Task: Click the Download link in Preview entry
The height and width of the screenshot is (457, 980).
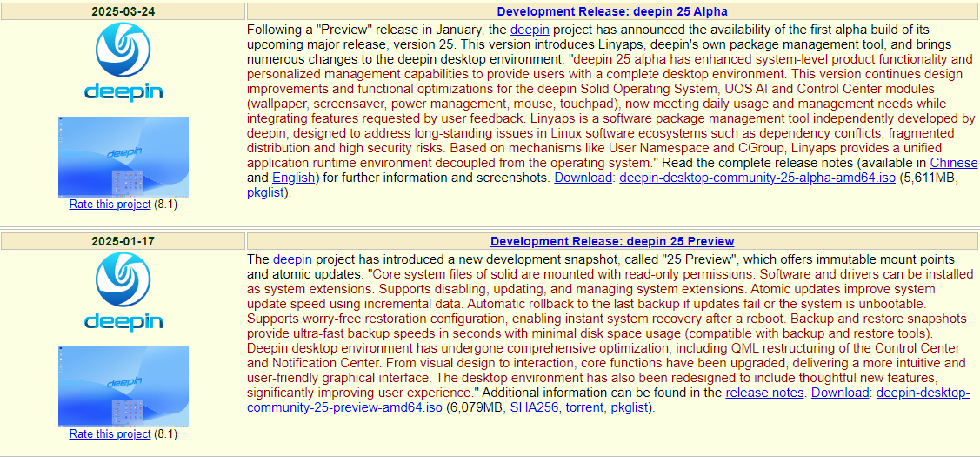Action: pyautogui.click(x=840, y=393)
